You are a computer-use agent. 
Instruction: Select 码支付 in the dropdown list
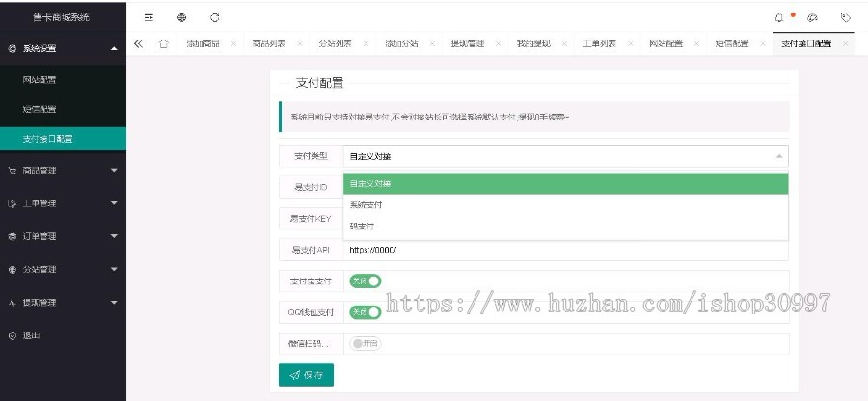pos(566,227)
